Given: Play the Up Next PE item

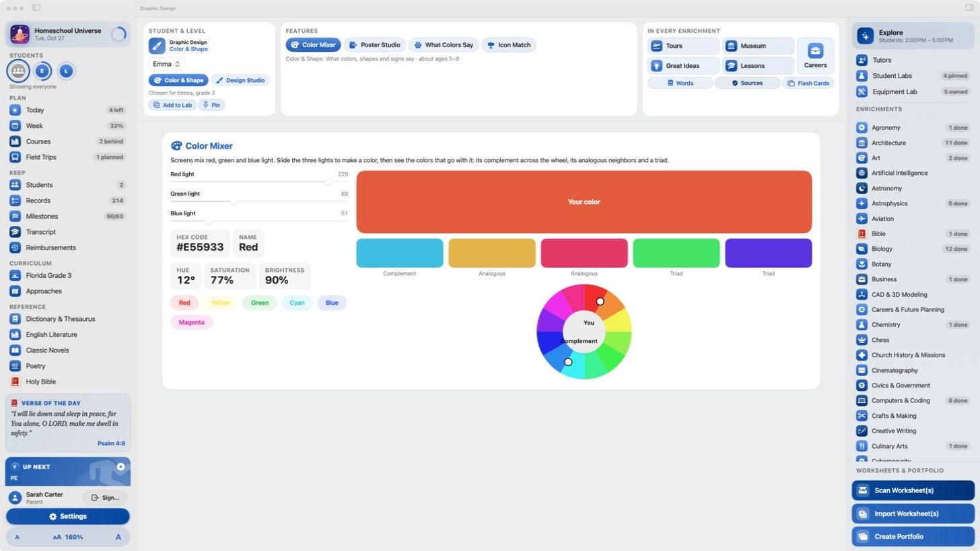Looking at the screenshot, I should [x=120, y=466].
